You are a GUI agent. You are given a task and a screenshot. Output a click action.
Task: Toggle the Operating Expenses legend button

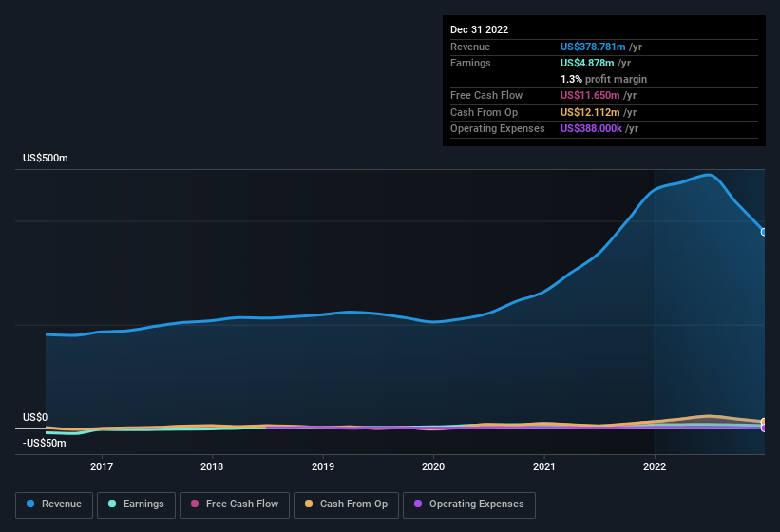[x=468, y=504]
